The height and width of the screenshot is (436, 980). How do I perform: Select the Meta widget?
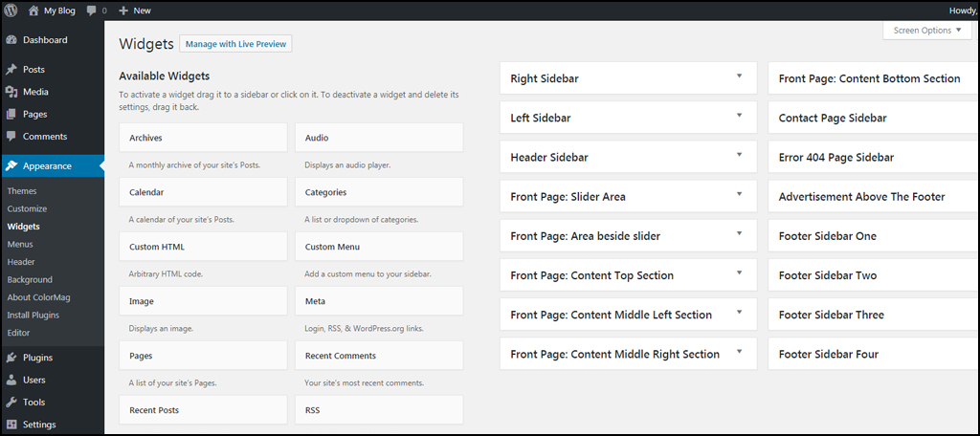coord(379,300)
